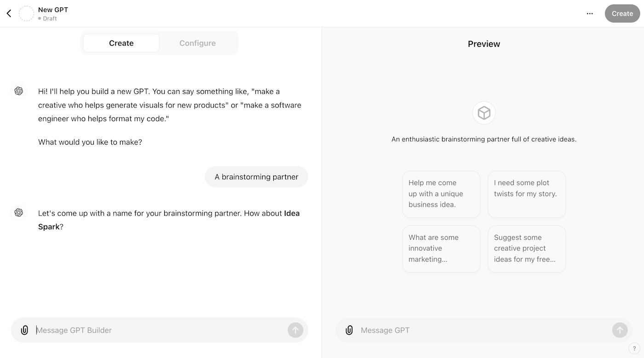Attach a file in GPT Builder chat
The width and height of the screenshot is (644, 358).
(x=24, y=330)
